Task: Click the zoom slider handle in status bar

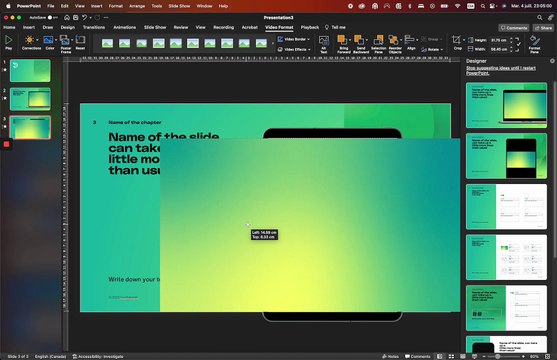Action: [x=498, y=356]
